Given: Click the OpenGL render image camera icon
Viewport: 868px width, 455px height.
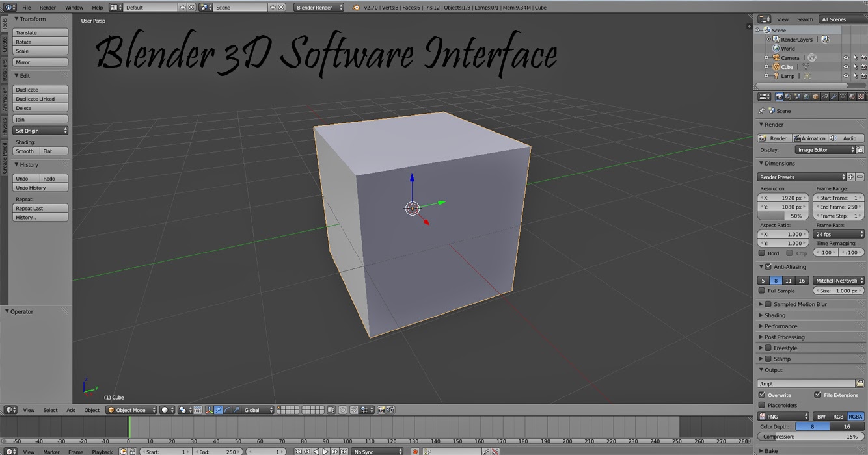Looking at the screenshot, I should coord(381,410).
